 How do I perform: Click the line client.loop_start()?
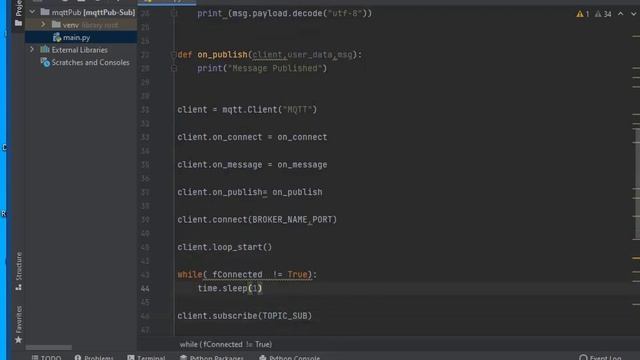(x=224, y=247)
